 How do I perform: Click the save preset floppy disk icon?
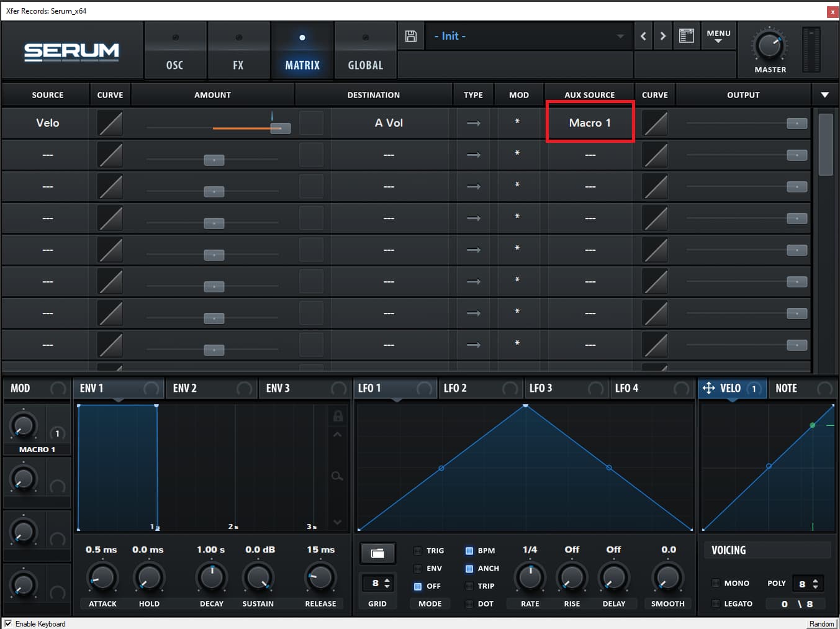click(x=410, y=36)
